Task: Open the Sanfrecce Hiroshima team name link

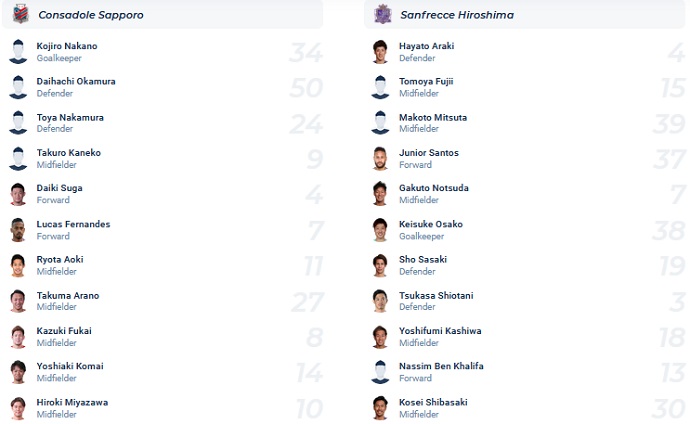Action: point(457,15)
